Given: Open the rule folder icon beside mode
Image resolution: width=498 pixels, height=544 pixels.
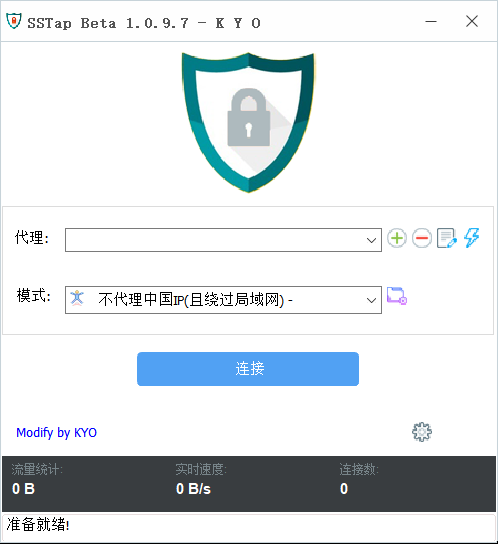Looking at the screenshot, I should pos(397,296).
